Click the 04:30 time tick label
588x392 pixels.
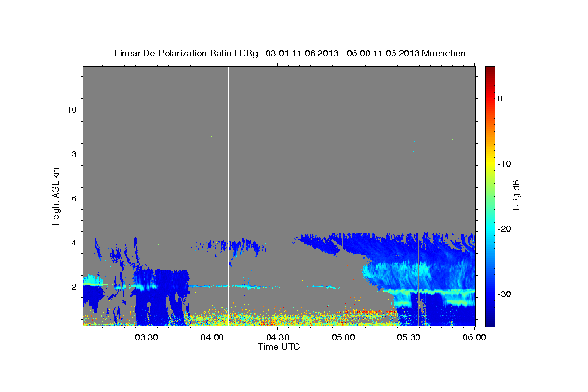[278, 337]
